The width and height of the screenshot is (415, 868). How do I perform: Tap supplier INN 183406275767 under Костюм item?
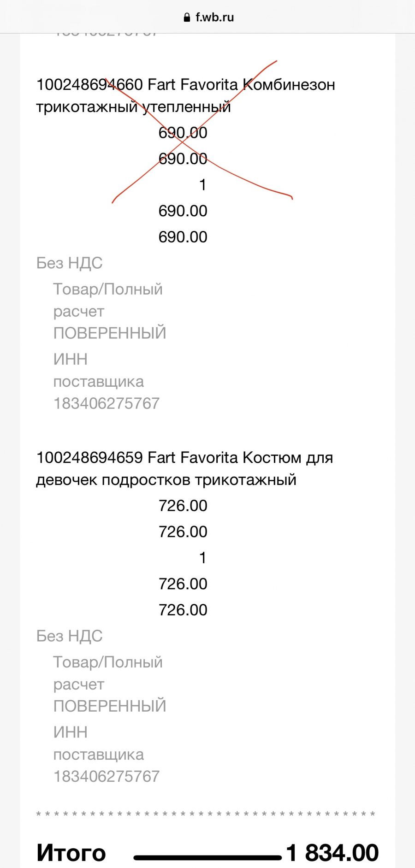coord(107,776)
